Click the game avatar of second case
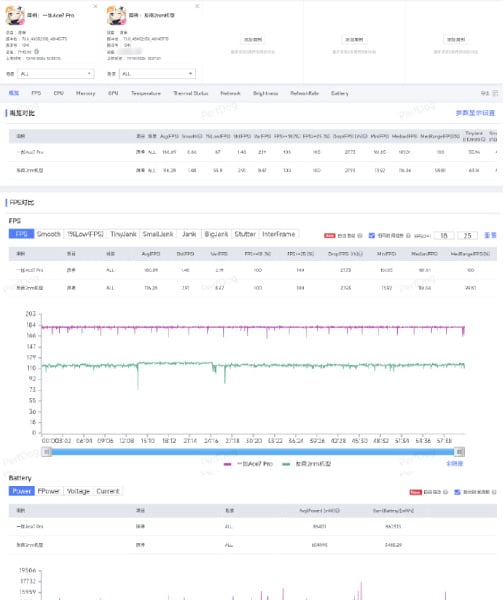This screenshot has height=600, width=504. [116, 16]
